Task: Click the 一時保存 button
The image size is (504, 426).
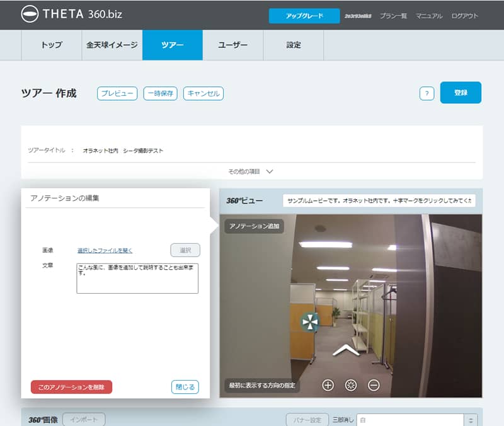Action: pyautogui.click(x=161, y=93)
